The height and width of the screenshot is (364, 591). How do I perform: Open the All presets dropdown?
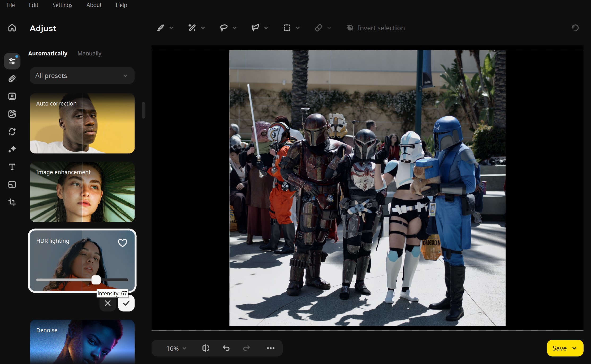coord(82,76)
